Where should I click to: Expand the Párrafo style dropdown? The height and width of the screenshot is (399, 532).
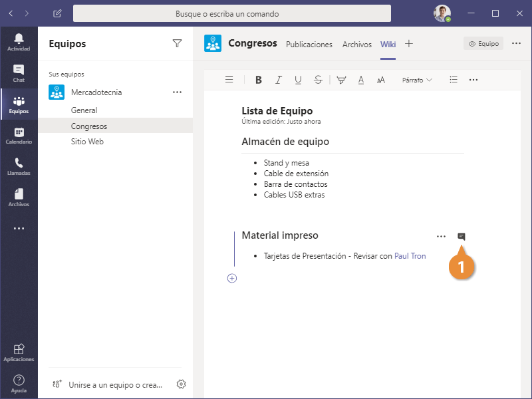click(x=417, y=80)
